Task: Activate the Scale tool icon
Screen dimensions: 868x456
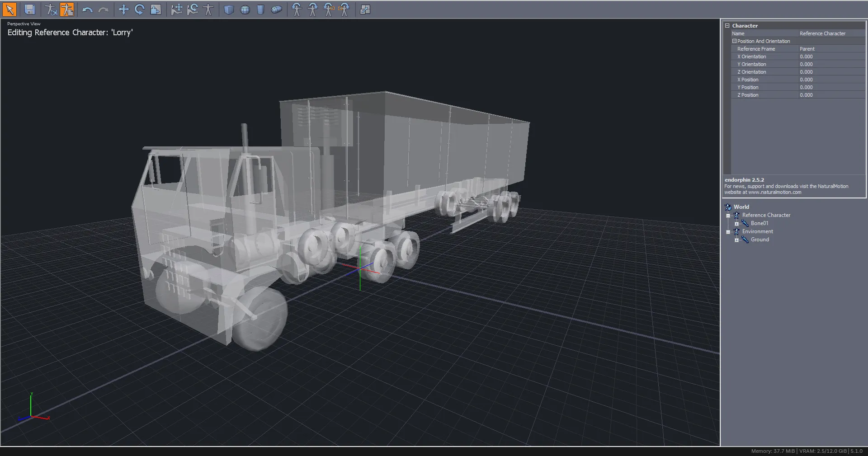Action: click(156, 9)
